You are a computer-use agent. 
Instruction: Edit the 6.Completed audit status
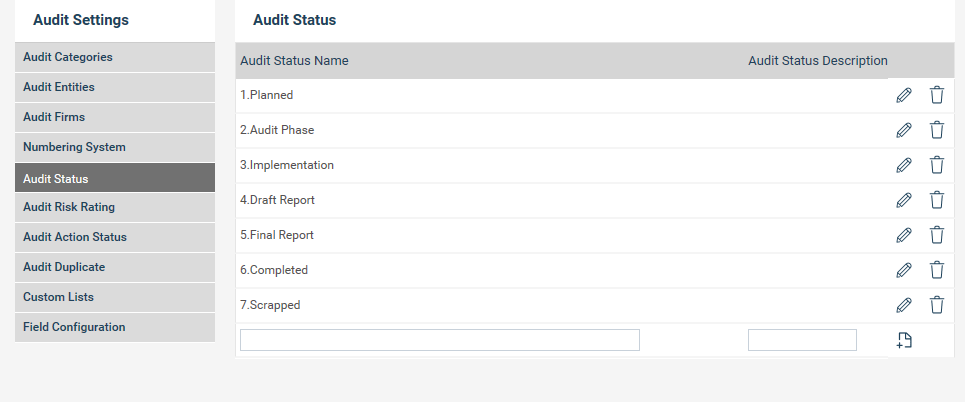904,270
